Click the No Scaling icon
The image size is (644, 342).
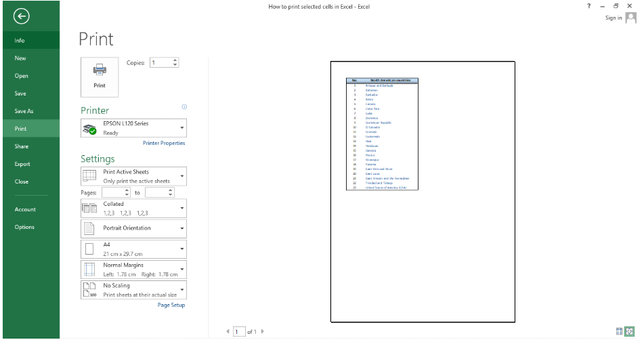click(x=89, y=290)
